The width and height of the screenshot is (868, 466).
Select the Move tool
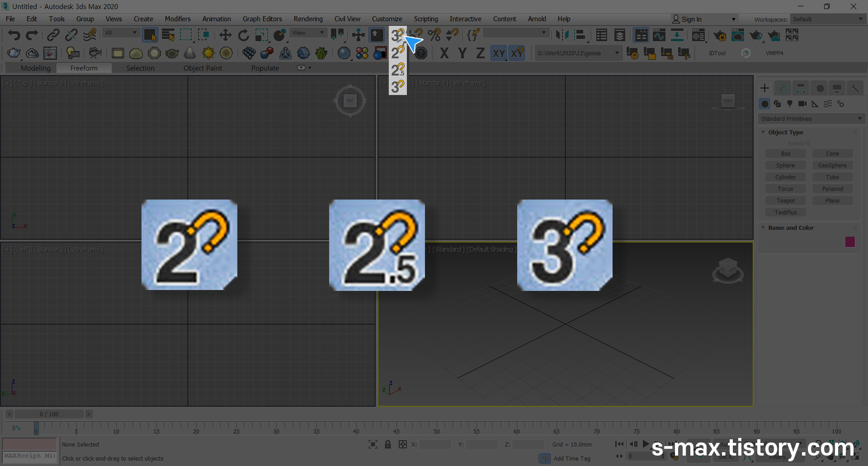click(x=225, y=35)
